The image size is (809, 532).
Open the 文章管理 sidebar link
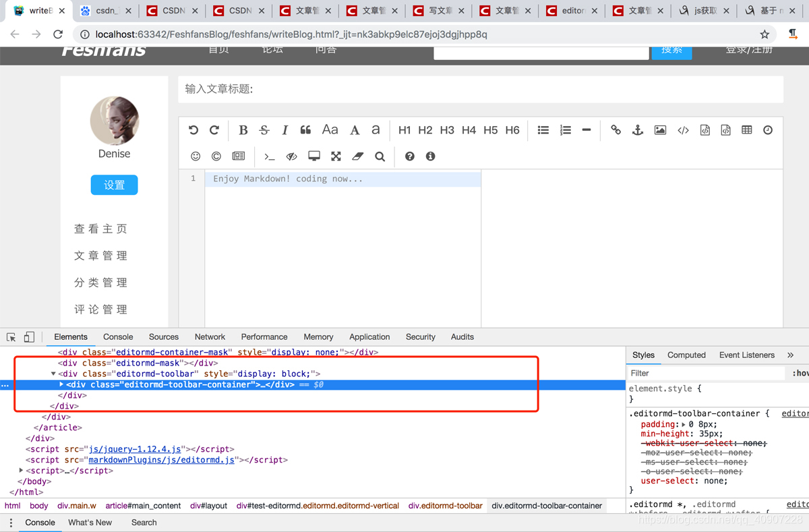click(101, 256)
